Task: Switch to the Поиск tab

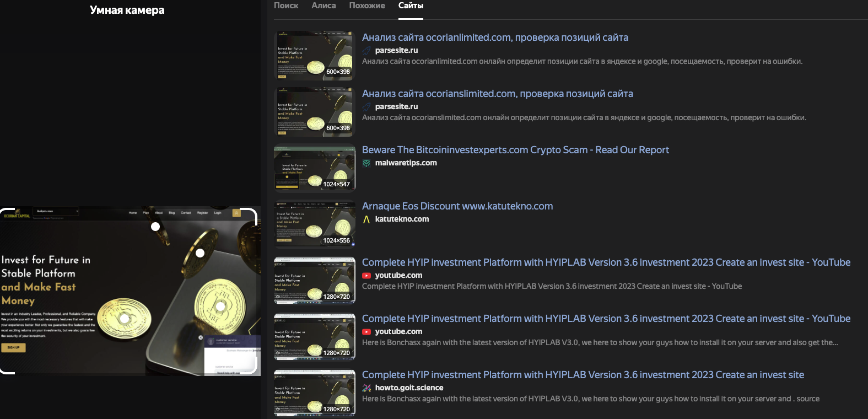Action: (286, 6)
